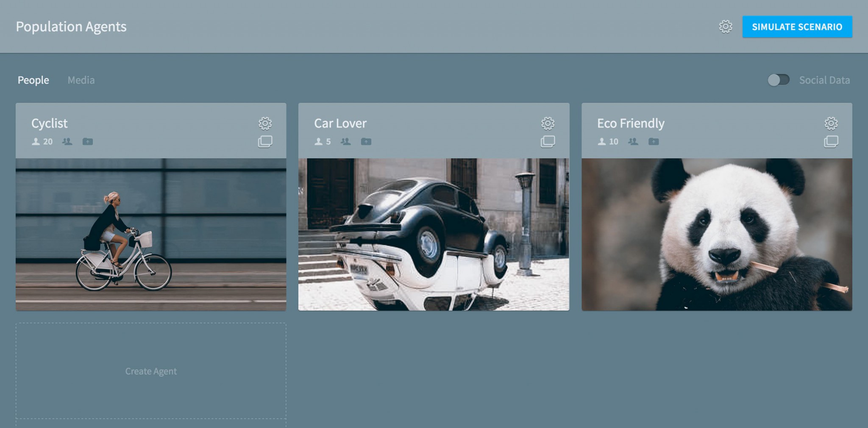The width and height of the screenshot is (868, 428).
Task: Select the People tab
Action: pyautogui.click(x=33, y=80)
